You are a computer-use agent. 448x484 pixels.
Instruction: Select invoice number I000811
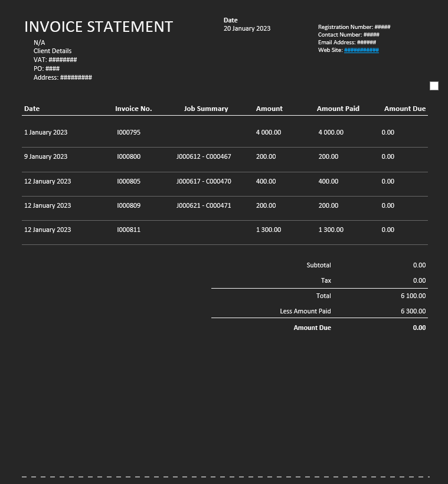pos(129,230)
